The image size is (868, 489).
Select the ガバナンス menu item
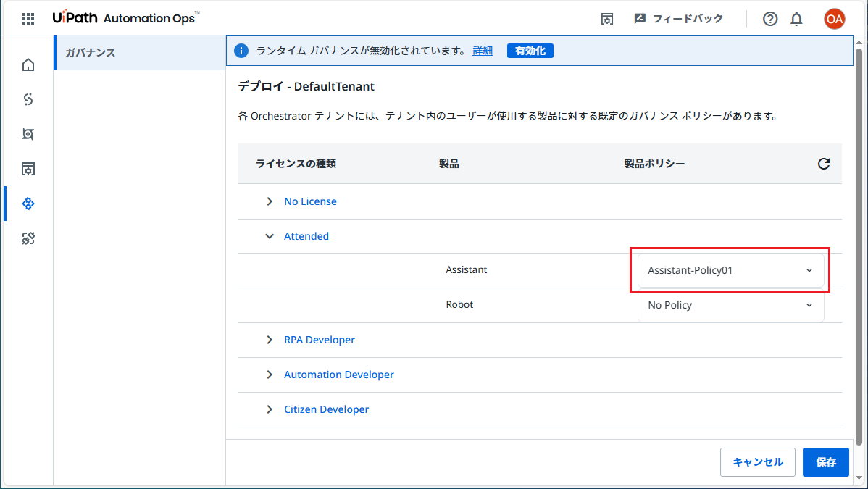(140, 53)
